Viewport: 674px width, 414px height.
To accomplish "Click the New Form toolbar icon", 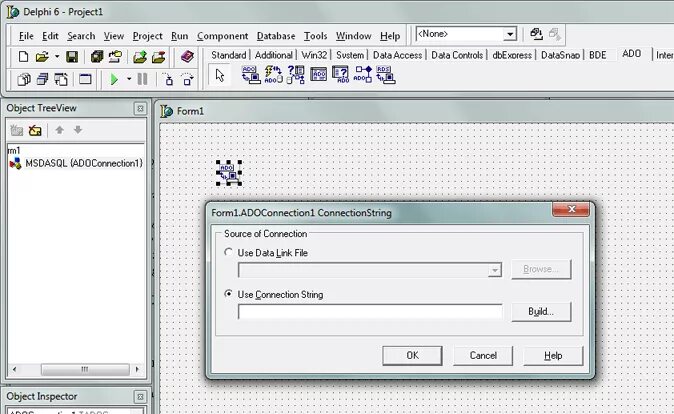I will 85,79.
